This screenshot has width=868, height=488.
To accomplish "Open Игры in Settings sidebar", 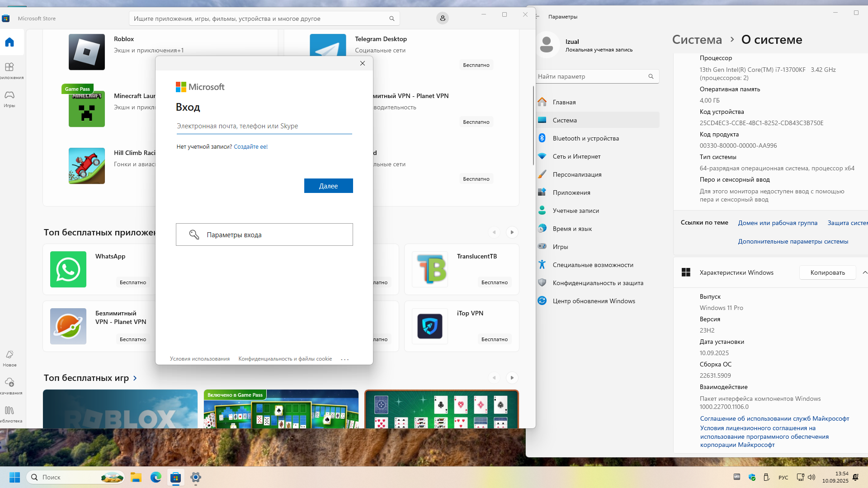I will 597,247.
